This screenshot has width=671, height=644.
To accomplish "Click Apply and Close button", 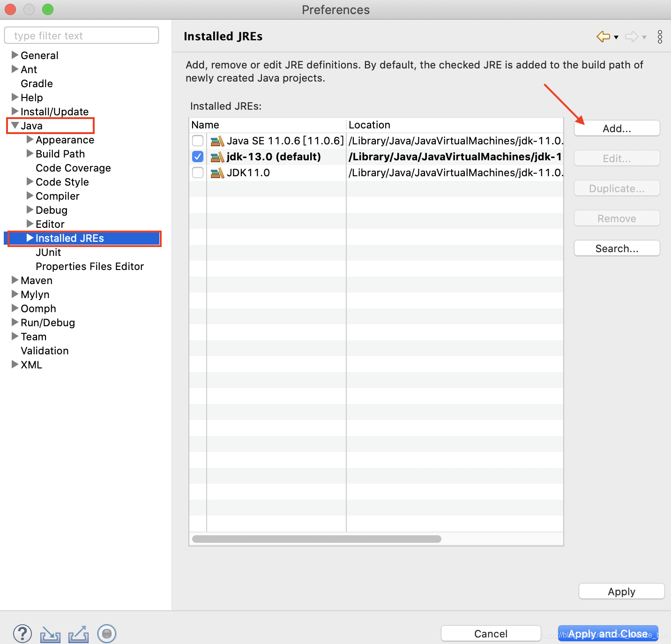I will click(608, 634).
